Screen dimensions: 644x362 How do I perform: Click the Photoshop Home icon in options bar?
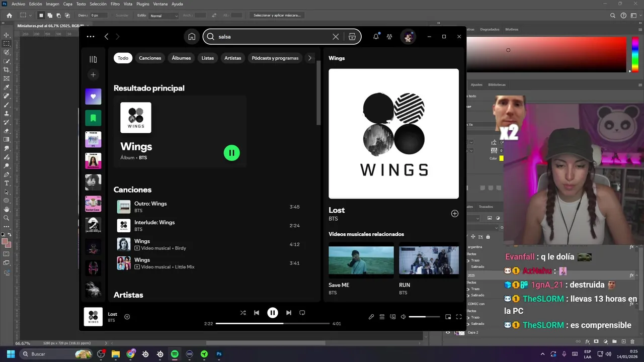click(9, 16)
